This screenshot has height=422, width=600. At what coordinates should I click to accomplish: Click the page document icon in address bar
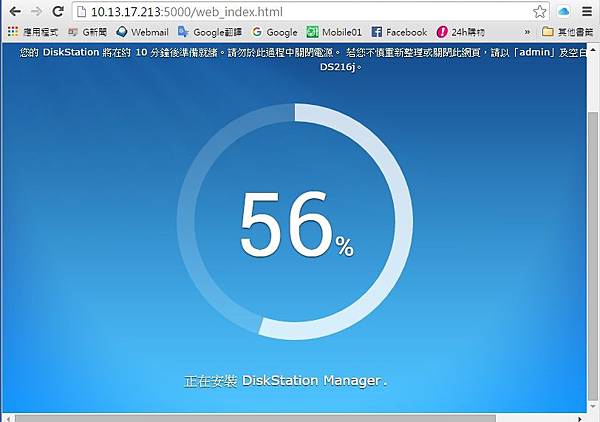click(82, 12)
